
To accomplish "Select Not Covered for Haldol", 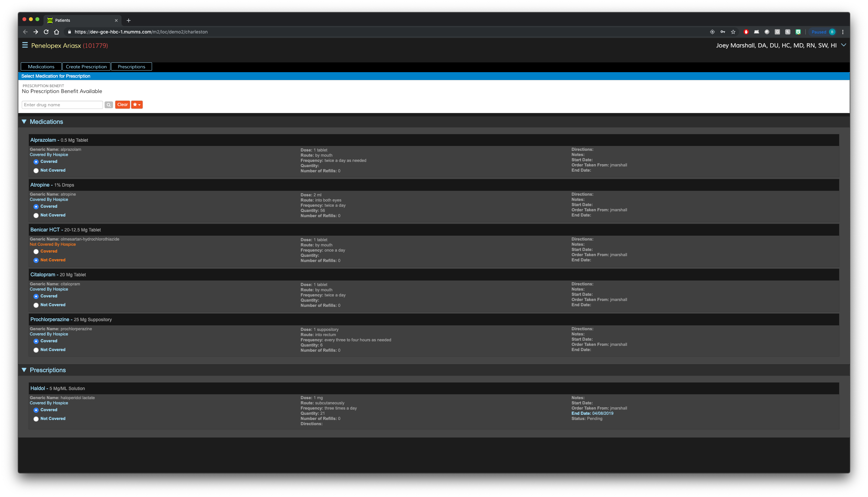I will [36, 419].
